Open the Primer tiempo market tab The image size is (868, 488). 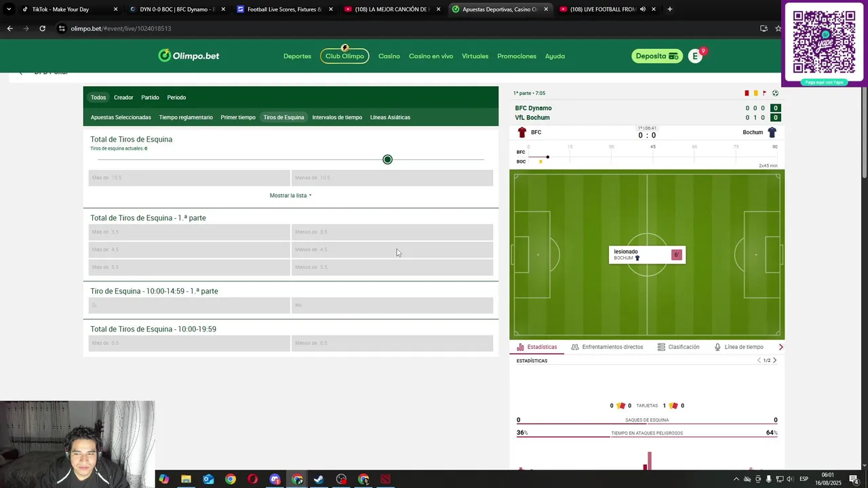238,117
